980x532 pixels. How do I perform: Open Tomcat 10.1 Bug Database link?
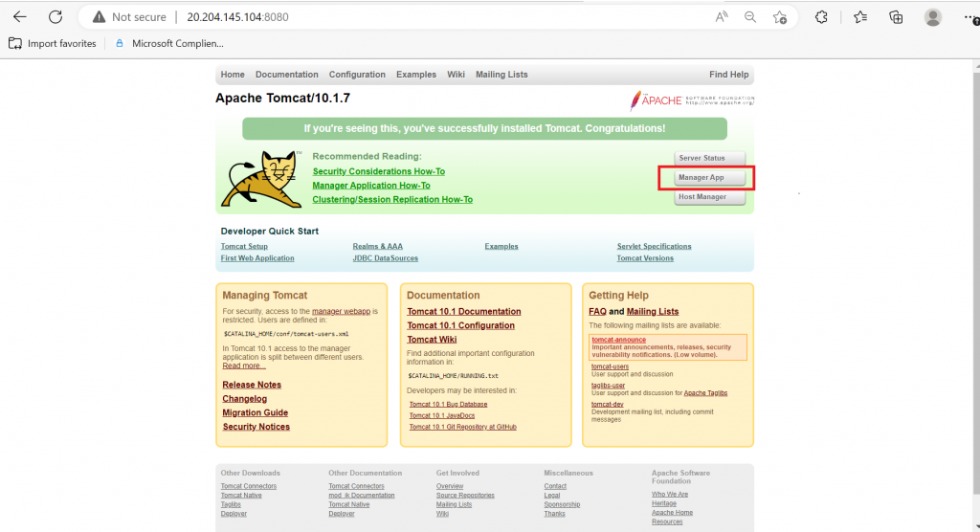click(448, 405)
